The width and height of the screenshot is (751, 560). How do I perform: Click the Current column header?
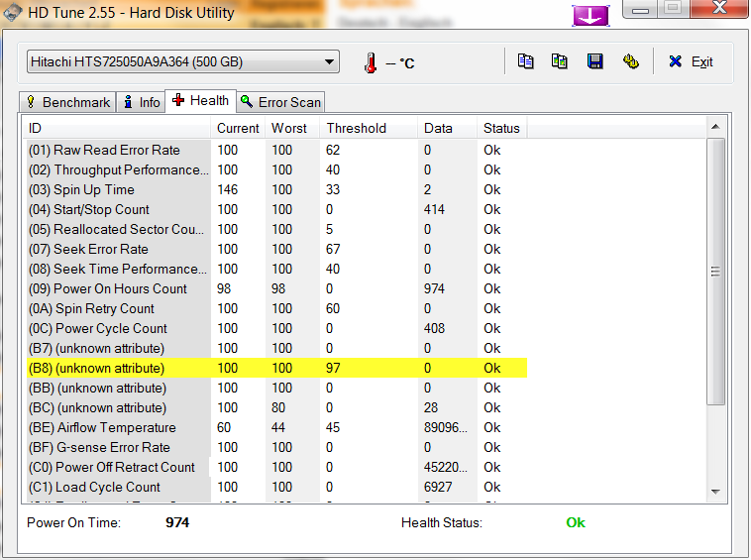click(238, 129)
